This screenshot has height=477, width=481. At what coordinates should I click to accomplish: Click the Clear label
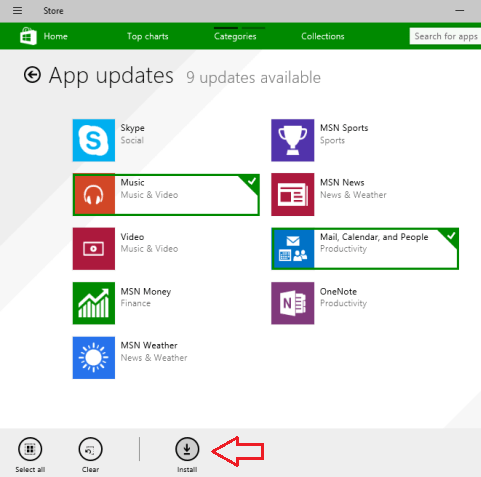pos(90,470)
